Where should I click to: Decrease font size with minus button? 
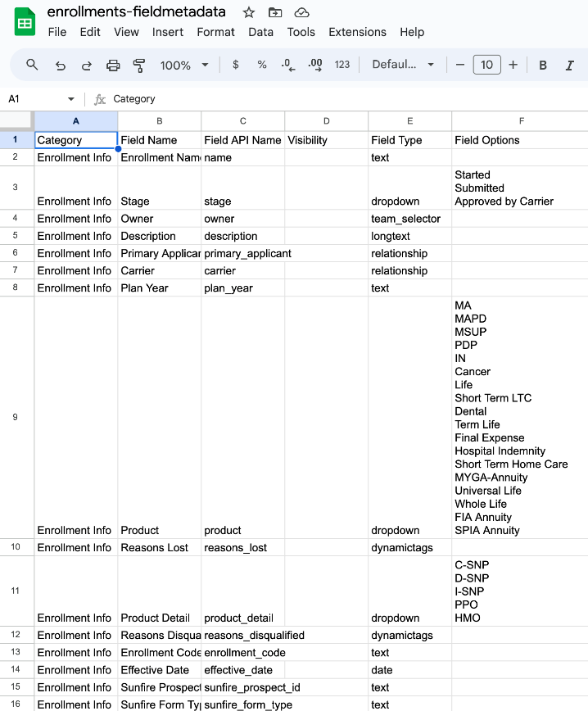point(459,65)
